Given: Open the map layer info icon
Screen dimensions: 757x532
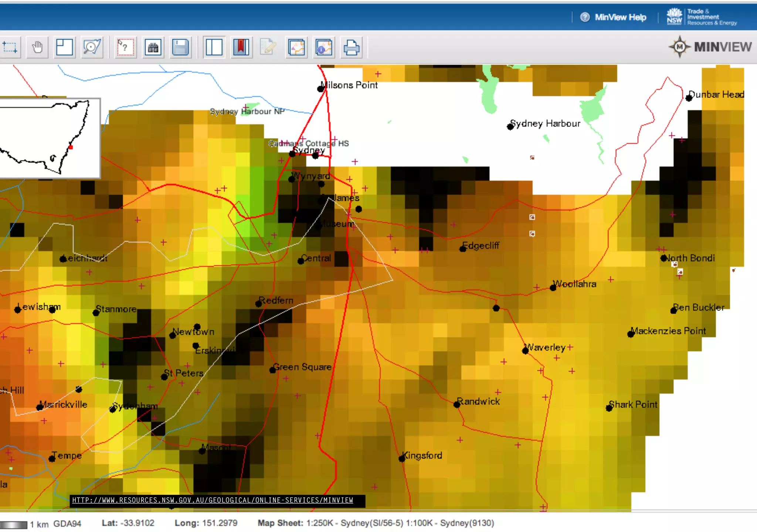Looking at the screenshot, I should (324, 47).
